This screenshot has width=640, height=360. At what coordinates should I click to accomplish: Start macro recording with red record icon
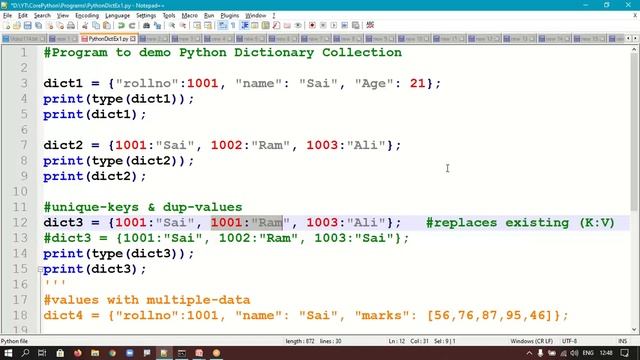pyautogui.click(x=312, y=25)
